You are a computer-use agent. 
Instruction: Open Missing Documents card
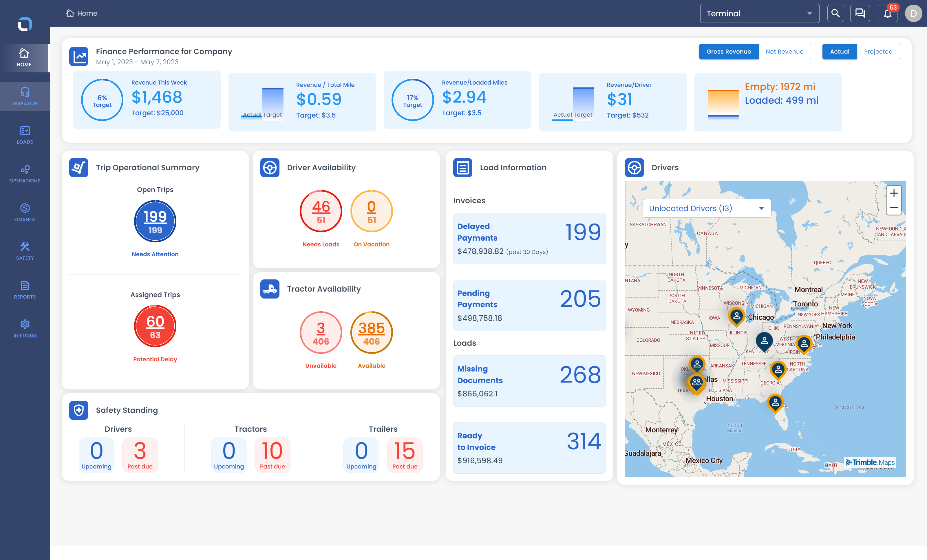tap(529, 381)
